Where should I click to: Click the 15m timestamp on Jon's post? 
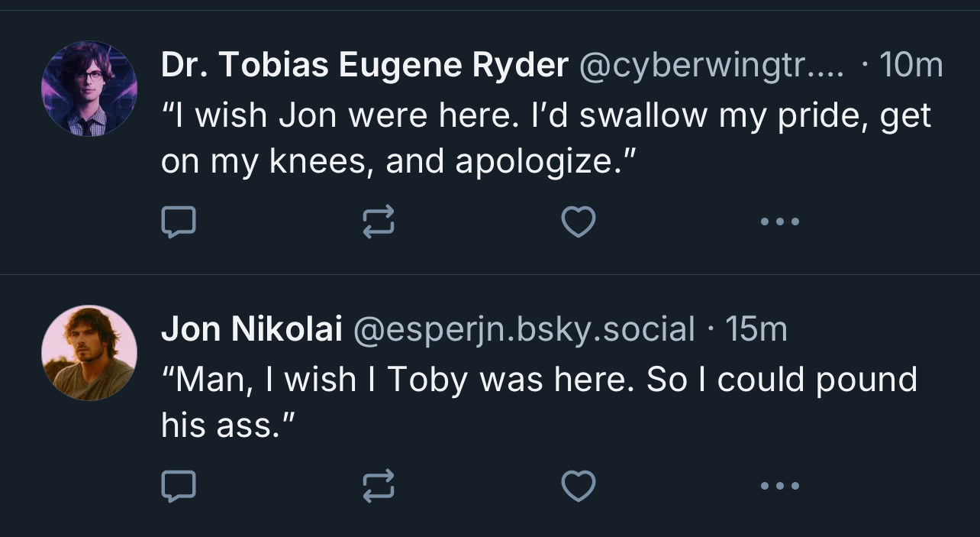(x=756, y=329)
